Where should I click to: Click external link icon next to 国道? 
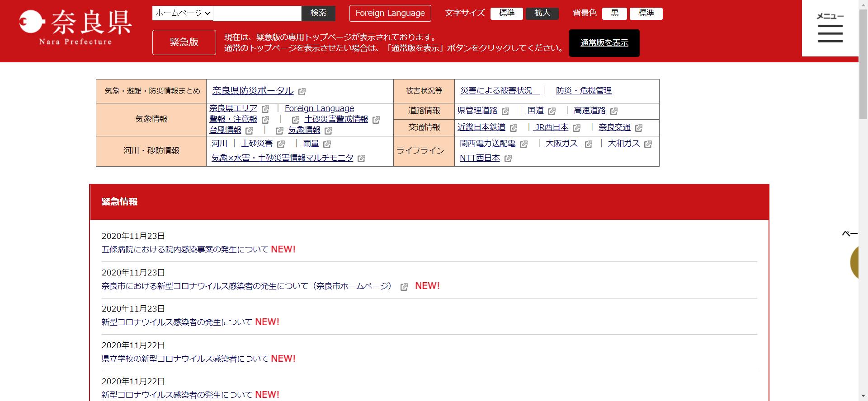point(552,111)
